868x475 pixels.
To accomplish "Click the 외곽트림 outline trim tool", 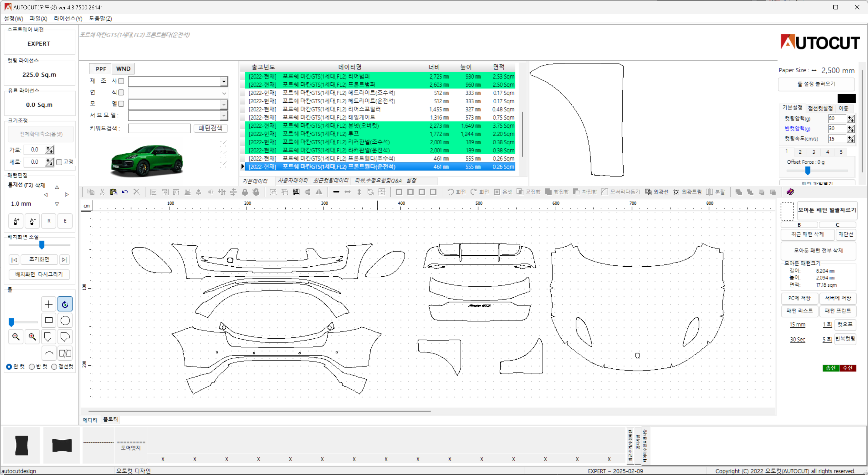I will click(x=687, y=192).
